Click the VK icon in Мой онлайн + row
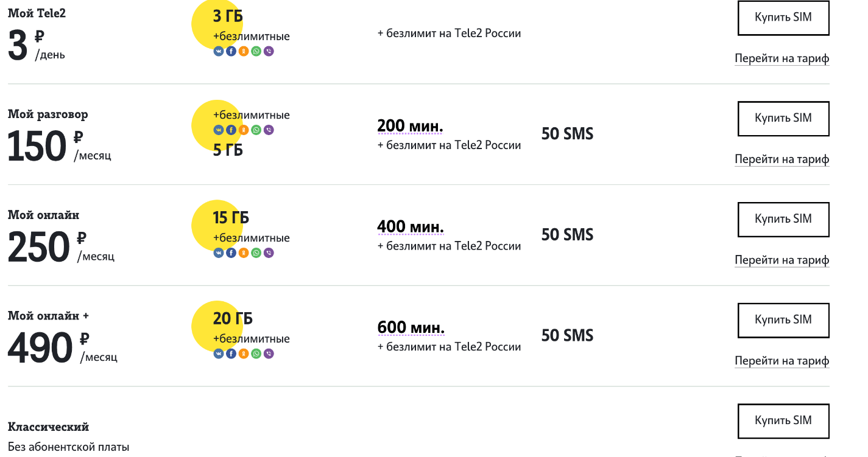The height and width of the screenshot is (457, 868). pos(219,354)
